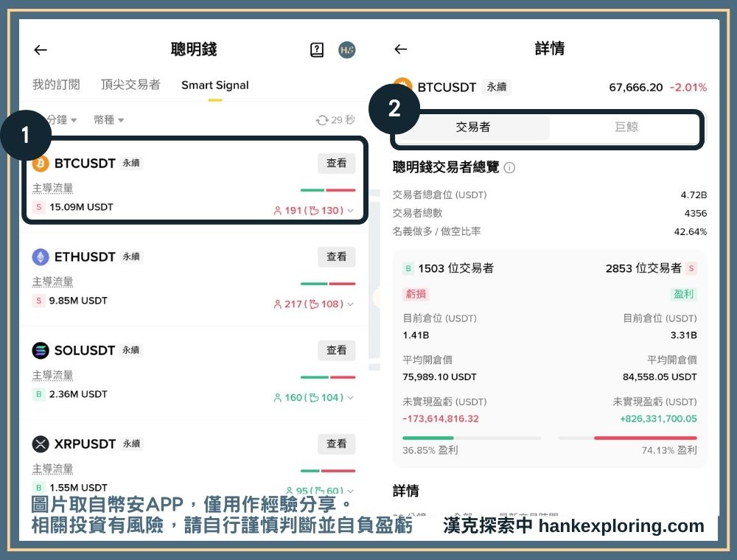
Task: Open the 頂尖交易者 tab
Action: [x=130, y=85]
